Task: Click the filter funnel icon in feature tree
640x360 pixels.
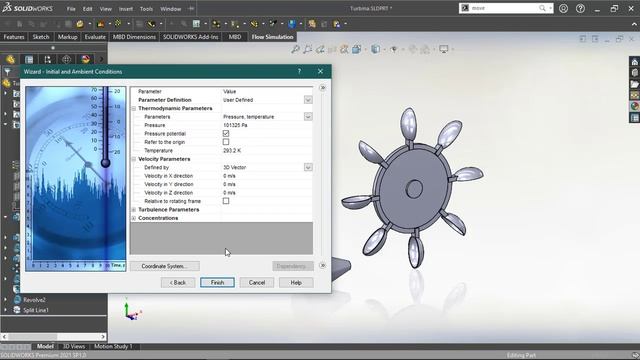Action: coord(7,72)
